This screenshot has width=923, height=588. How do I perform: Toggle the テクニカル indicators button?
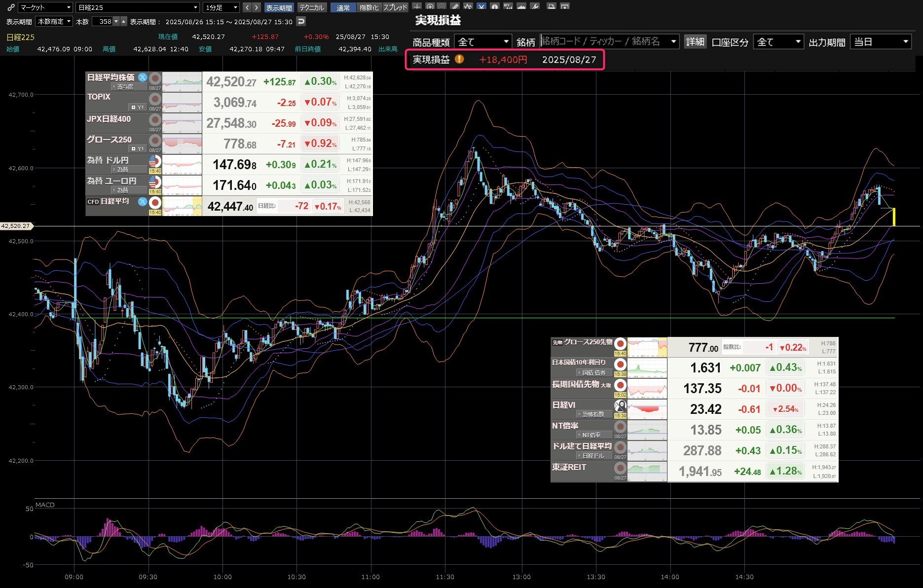(x=312, y=7)
